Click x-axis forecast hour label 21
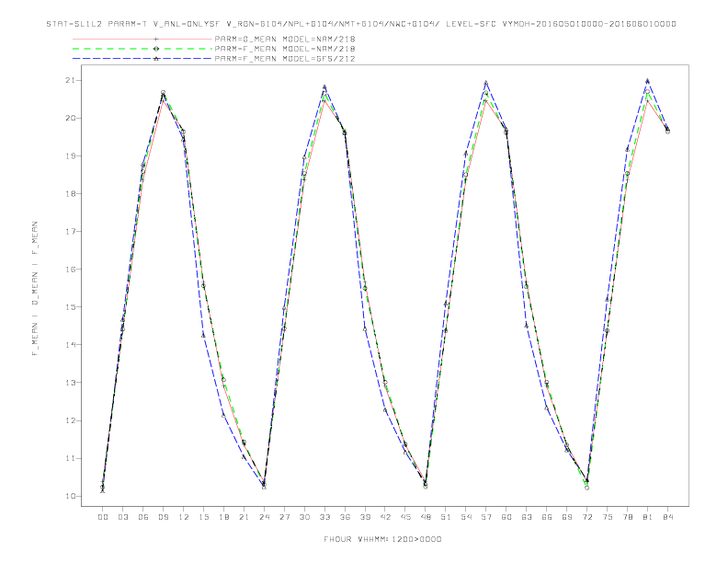 [x=244, y=517]
